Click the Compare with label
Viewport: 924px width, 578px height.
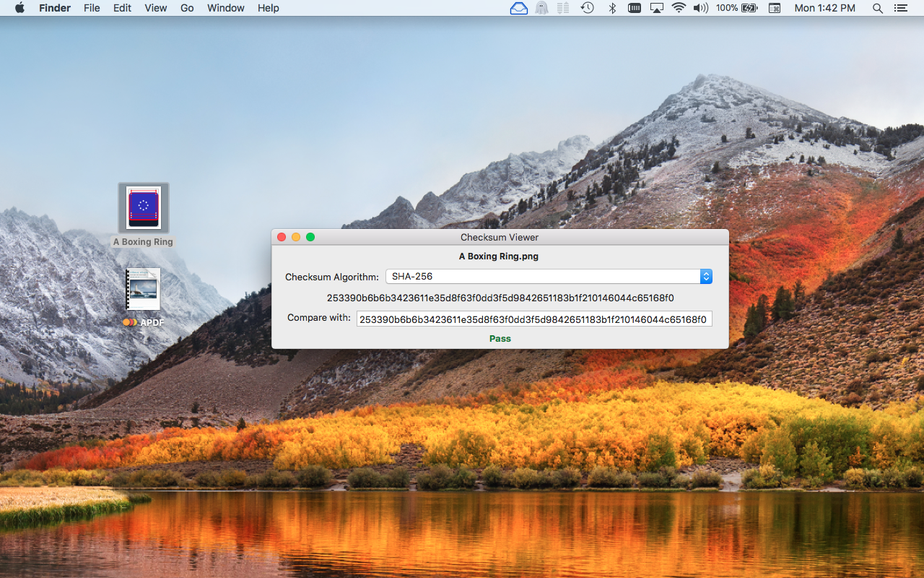click(318, 318)
